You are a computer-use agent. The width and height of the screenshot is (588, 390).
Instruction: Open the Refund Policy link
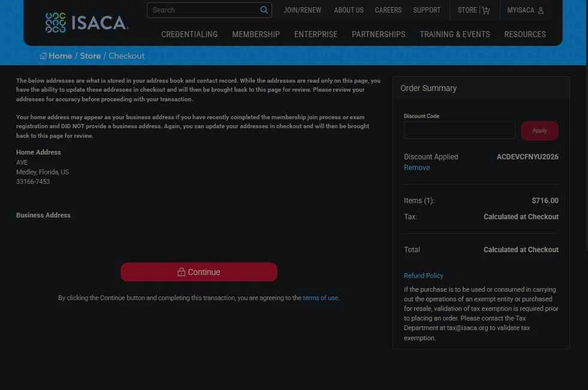[423, 276]
